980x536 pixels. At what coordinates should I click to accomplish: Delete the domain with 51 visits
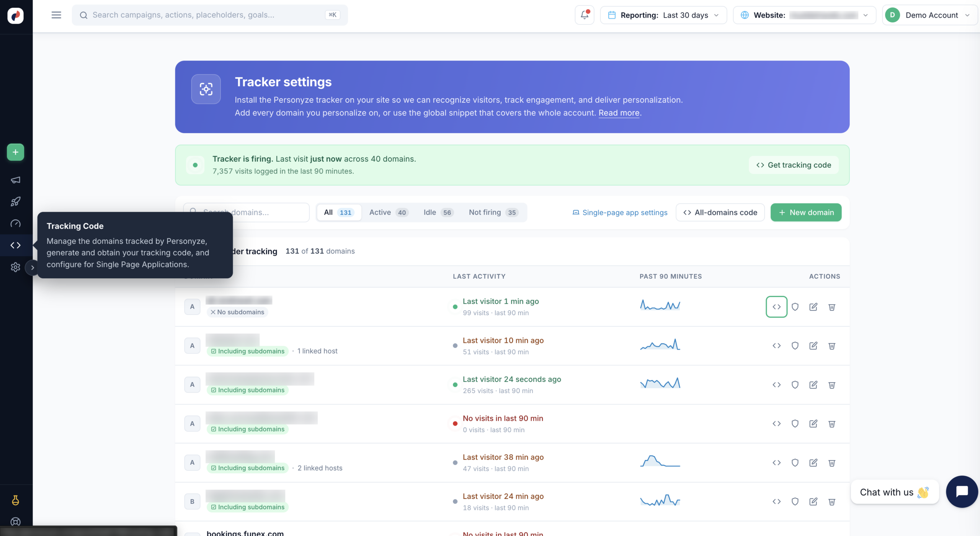click(x=832, y=346)
